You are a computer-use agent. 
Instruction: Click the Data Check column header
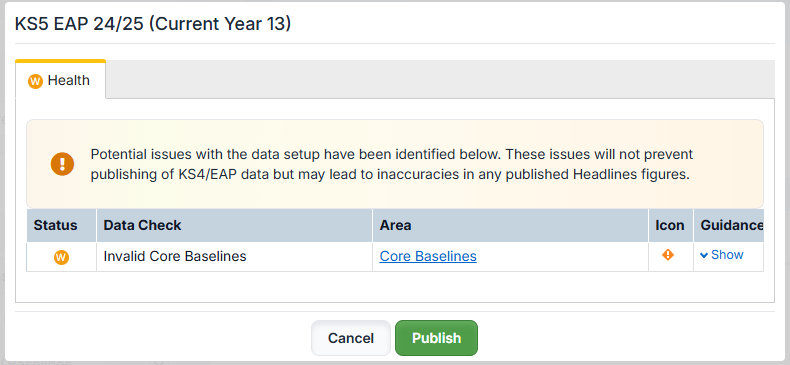[x=142, y=225]
